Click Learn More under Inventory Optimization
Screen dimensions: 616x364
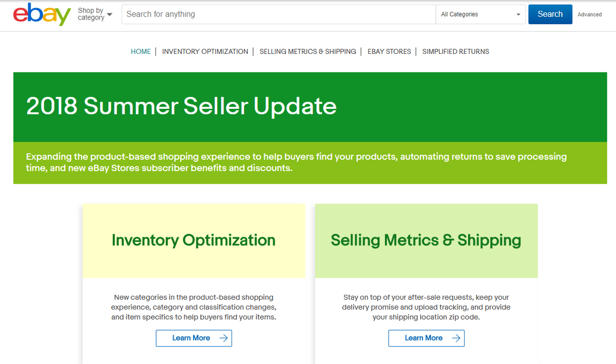point(194,338)
